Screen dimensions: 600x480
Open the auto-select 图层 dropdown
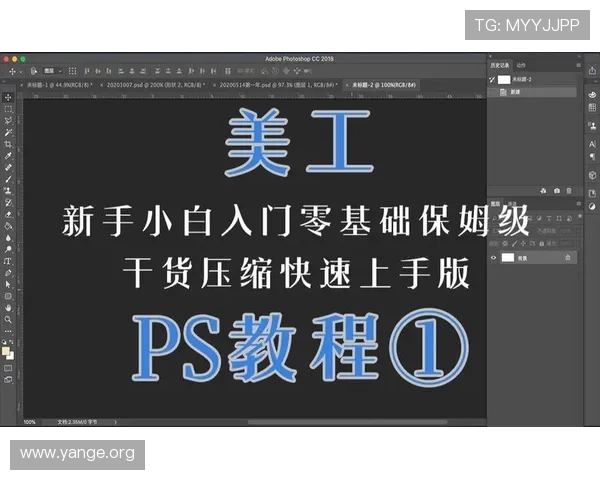click(52, 71)
